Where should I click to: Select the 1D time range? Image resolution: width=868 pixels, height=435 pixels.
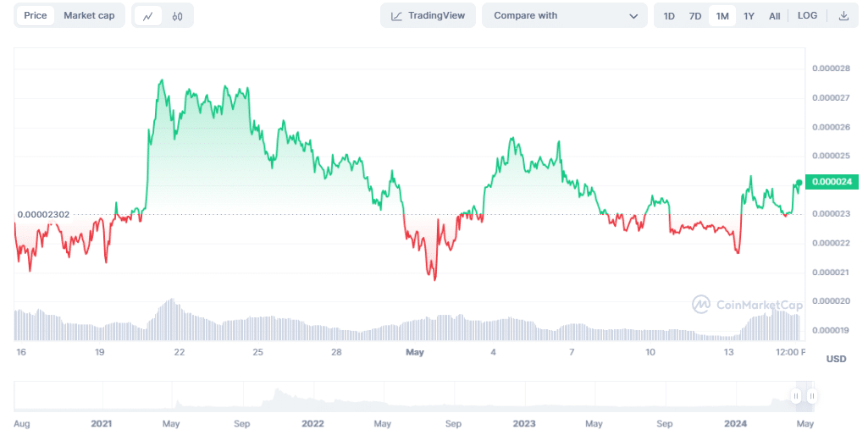pyautogui.click(x=669, y=16)
